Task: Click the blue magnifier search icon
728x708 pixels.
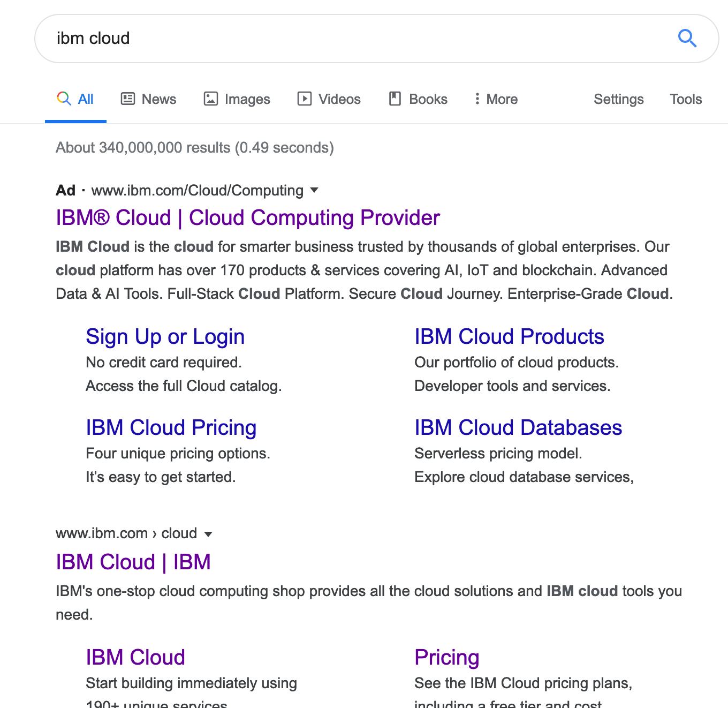Action: 687,39
